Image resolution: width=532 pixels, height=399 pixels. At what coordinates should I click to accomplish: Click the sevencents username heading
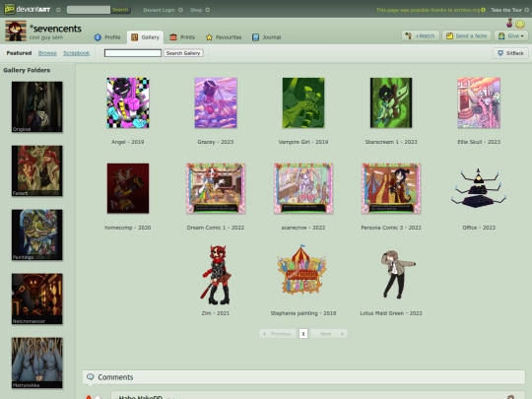55,29
